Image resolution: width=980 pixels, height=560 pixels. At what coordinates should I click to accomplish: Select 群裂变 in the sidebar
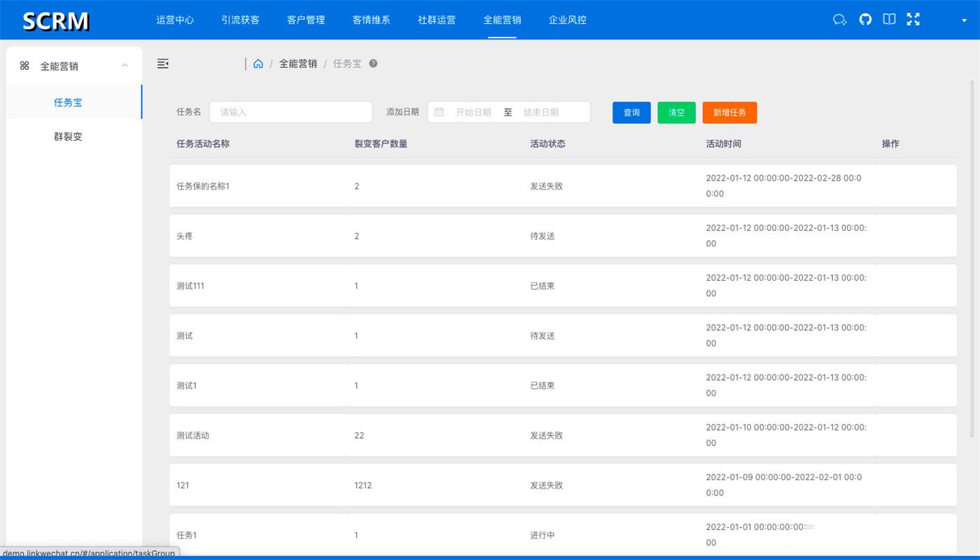coord(73,136)
